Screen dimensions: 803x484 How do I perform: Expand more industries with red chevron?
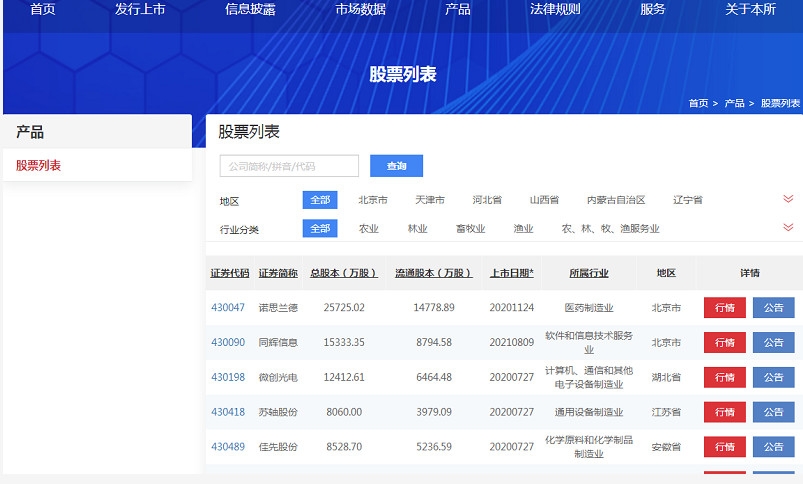point(788,227)
